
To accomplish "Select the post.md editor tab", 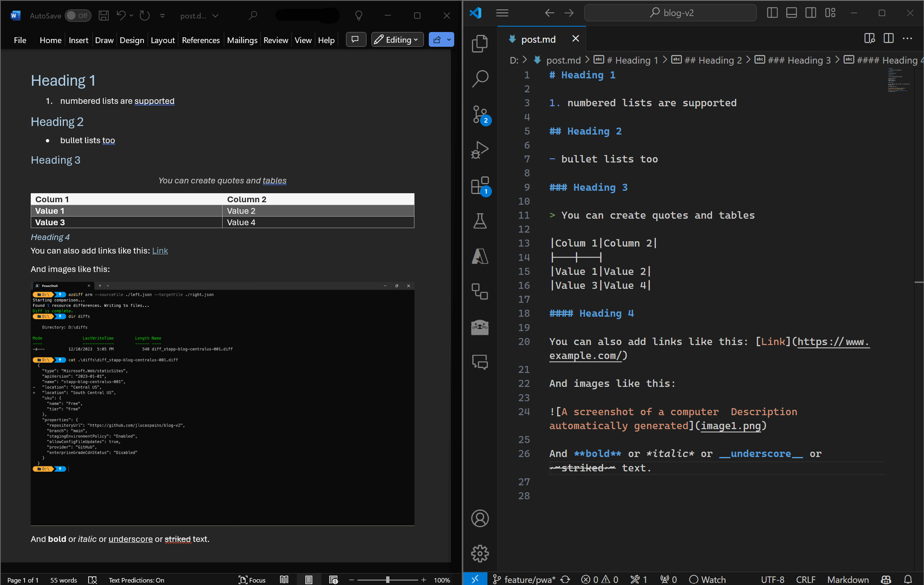I will click(x=538, y=39).
